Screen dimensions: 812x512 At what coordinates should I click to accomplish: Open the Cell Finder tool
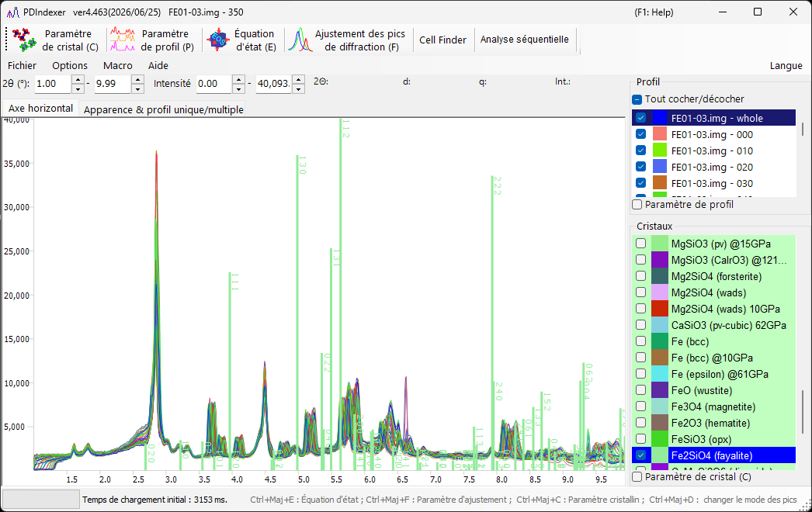(442, 40)
